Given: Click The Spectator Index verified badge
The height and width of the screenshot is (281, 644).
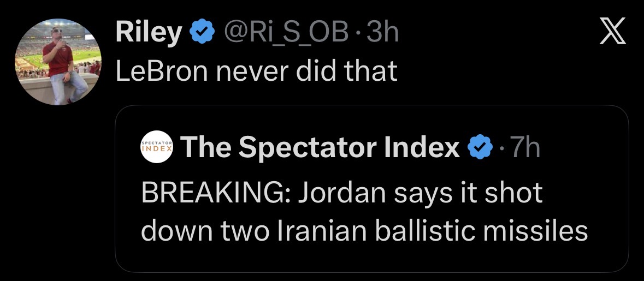Looking at the screenshot, I should (479, 147).
